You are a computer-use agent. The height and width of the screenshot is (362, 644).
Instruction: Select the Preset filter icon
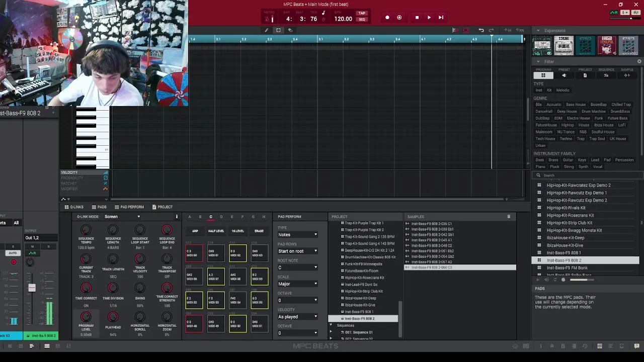(x=564, y=75)
